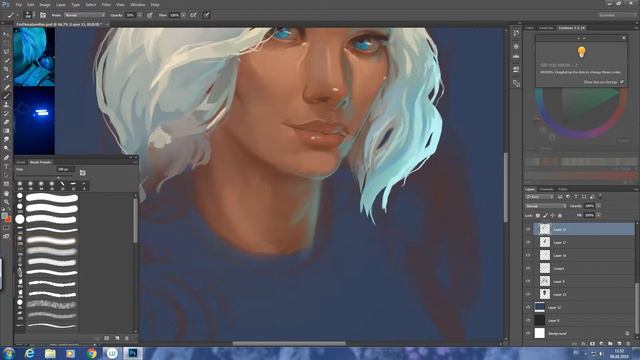The image size is (640, 360).
Task: Hide Layer 17 using its eye icon
Action: (x=528, y=242)
